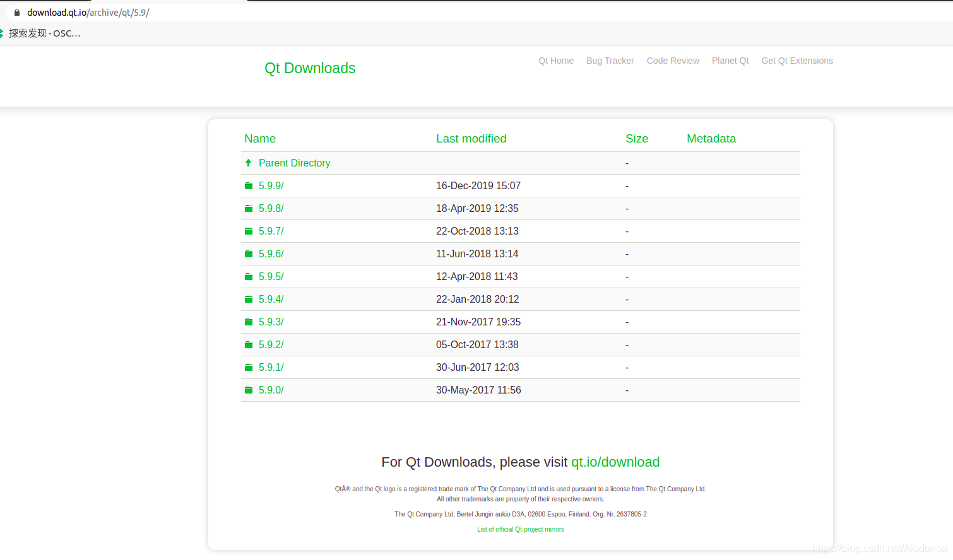Image resolution: width=953 pixels, height=560 pixels.
Task: Click the date 05-Oct-2017 13:38
Action: (x=477, y=345)
